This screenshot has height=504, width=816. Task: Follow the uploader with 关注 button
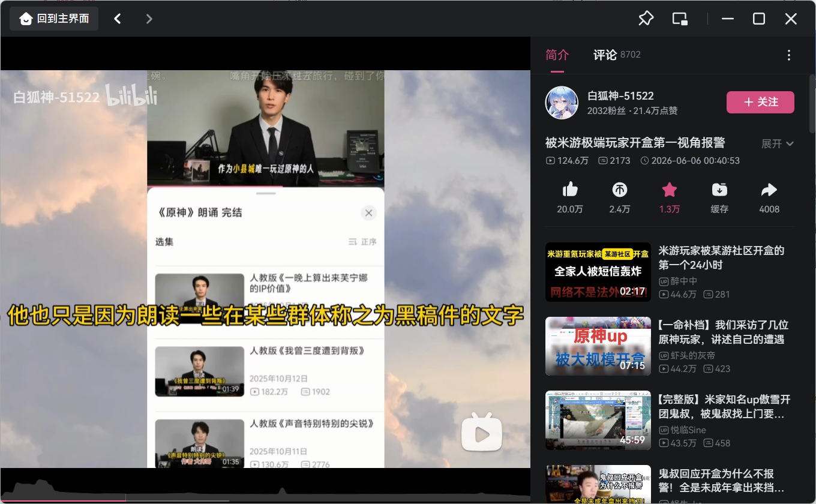(x=760, y=102)
